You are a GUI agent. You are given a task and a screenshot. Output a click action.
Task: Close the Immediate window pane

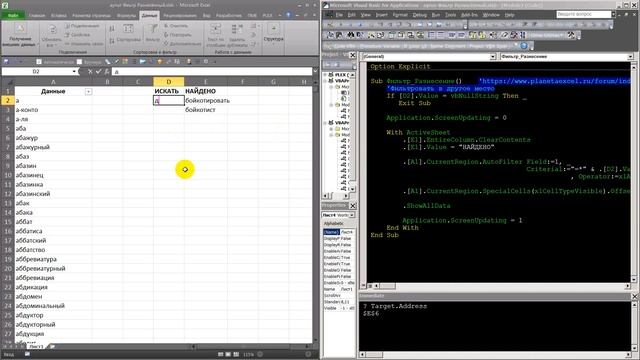635,296
